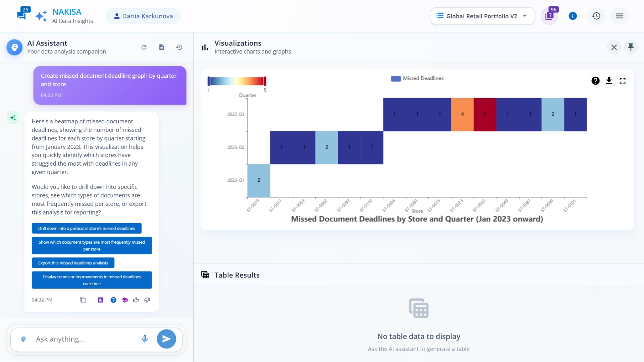Pin the Visualizations panel
644x362 pixels.
tap(631, 47)
